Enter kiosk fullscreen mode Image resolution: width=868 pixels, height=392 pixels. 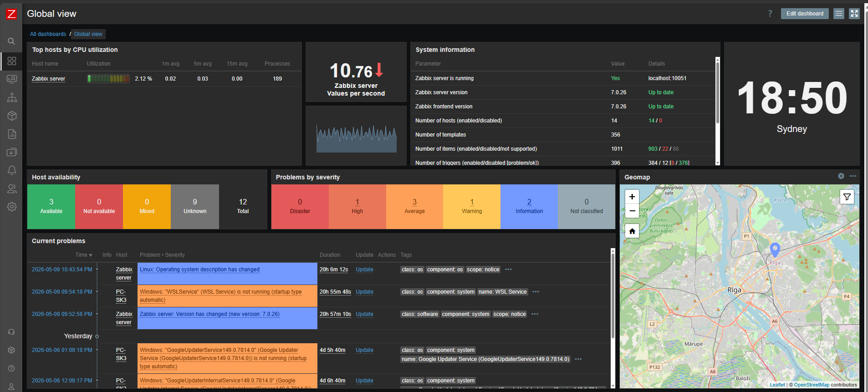click(854, 14)
